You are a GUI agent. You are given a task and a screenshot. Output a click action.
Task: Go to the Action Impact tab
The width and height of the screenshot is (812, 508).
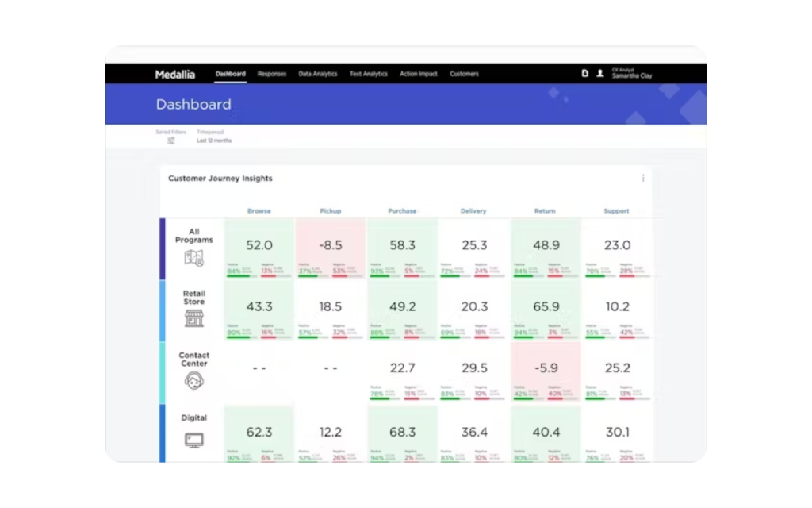419,74
